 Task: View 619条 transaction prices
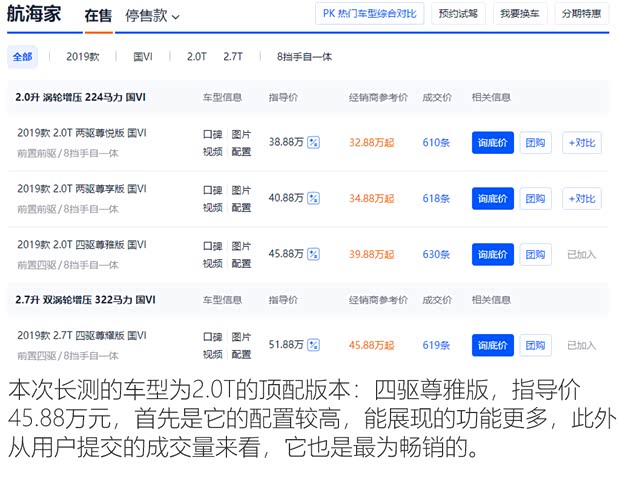pos(436,345)
